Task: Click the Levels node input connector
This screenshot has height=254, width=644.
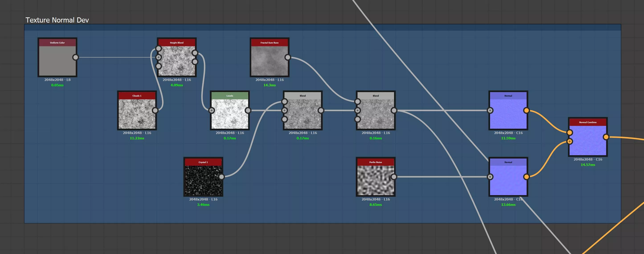Action: pos(211,110)
